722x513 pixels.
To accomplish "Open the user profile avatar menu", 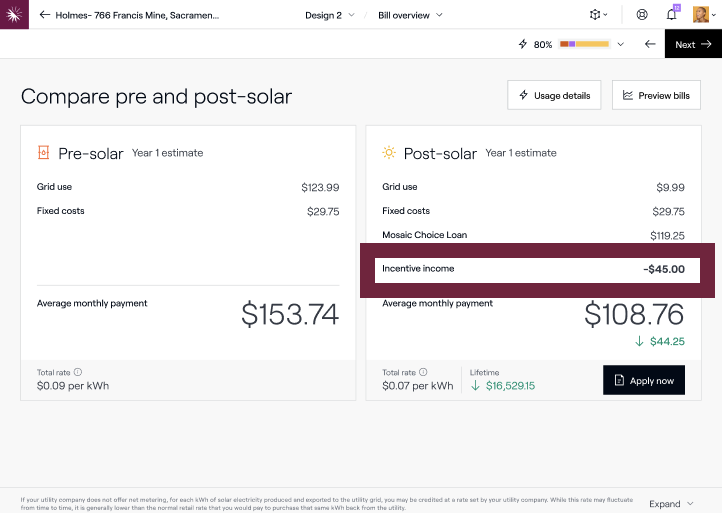I will click(702, 15).
